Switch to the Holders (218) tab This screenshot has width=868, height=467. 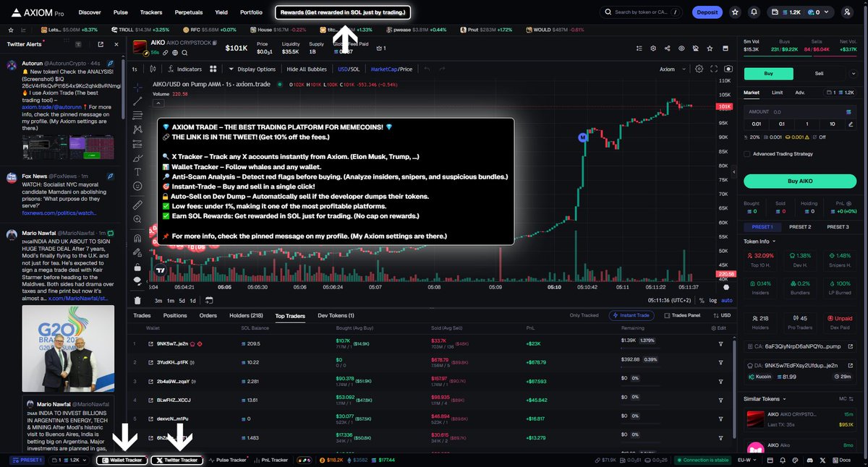[x=246, y=315]
